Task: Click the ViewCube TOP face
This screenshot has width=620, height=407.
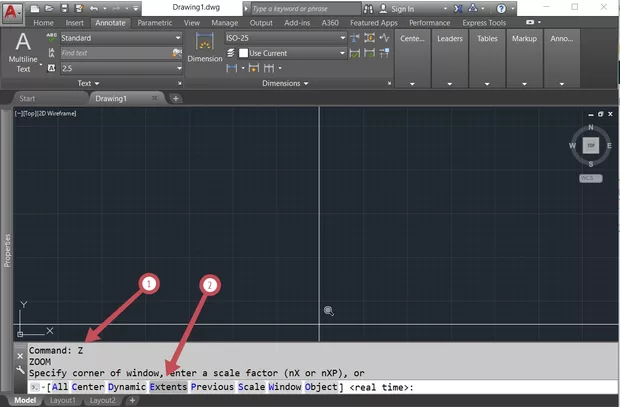Action: pyautogui.click(x=591, y=145)
